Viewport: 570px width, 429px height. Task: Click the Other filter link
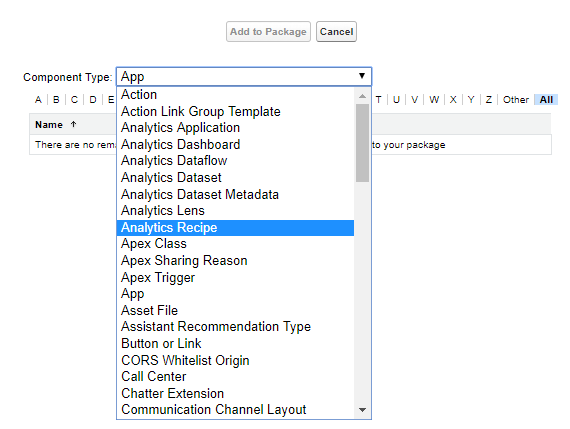click(x=515, y=100)
